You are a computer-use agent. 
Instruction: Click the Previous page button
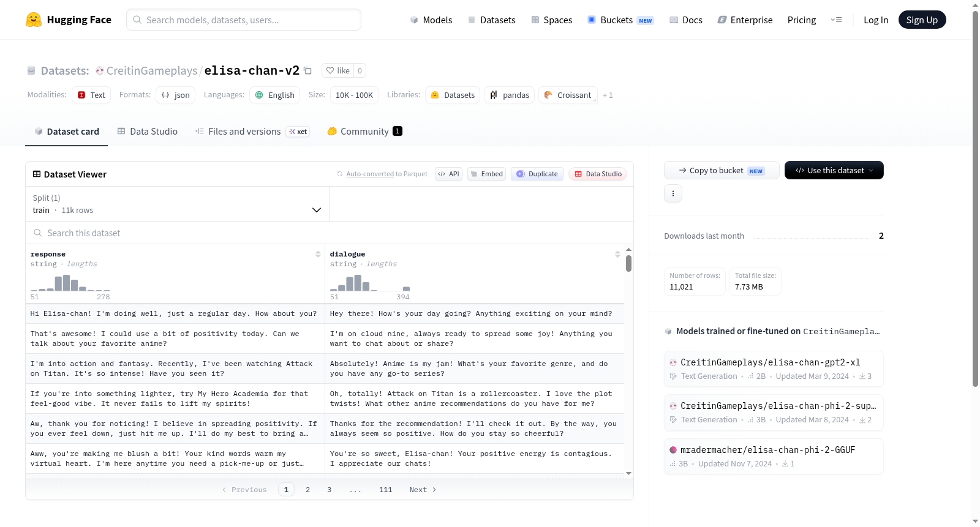coord(244,490)
